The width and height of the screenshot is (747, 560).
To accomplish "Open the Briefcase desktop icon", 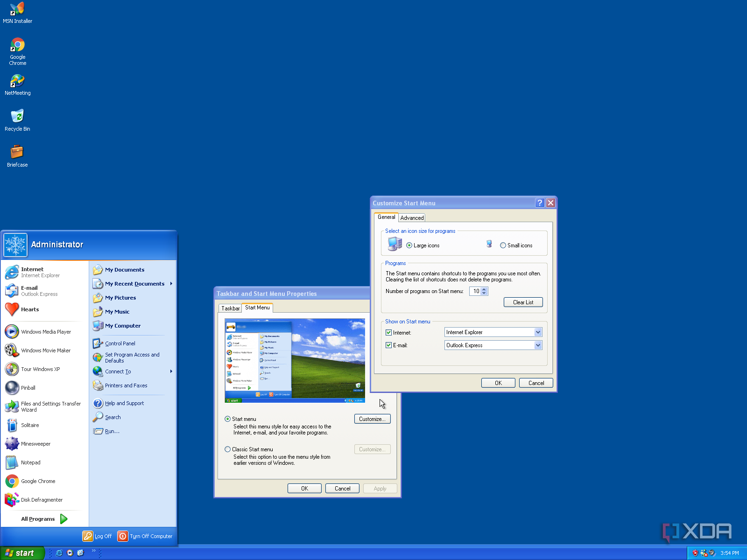I will (17, 156).
